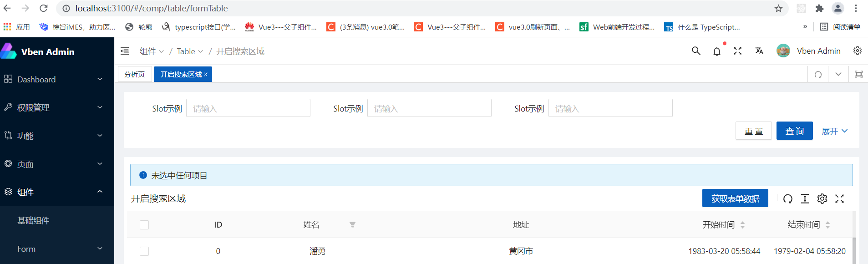Click the 获取表单数据 button
The image size is (868, 264).
pyautogui.click(x=735, y=198)
